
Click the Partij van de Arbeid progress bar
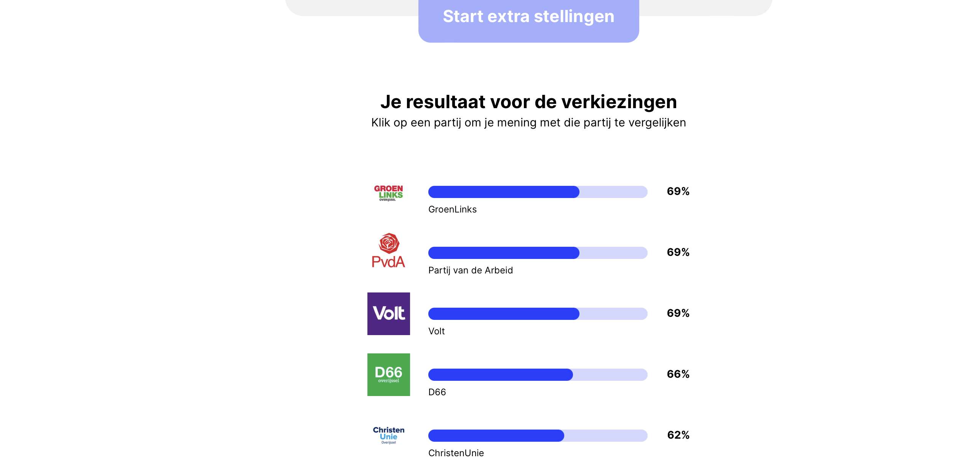tap(538, 253)
